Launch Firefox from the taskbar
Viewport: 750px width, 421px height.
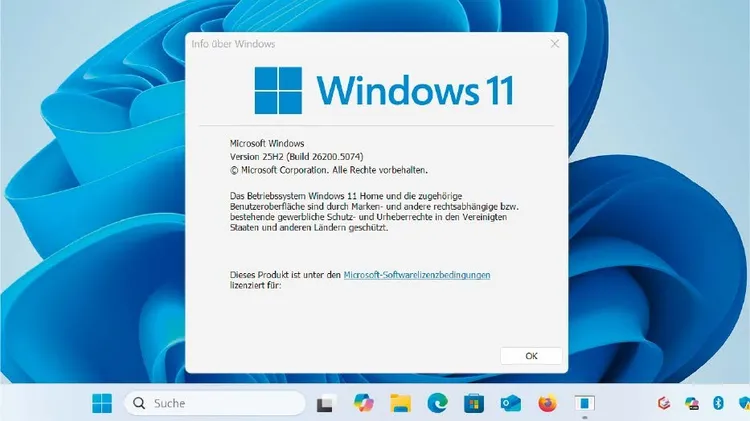[547, 403]
